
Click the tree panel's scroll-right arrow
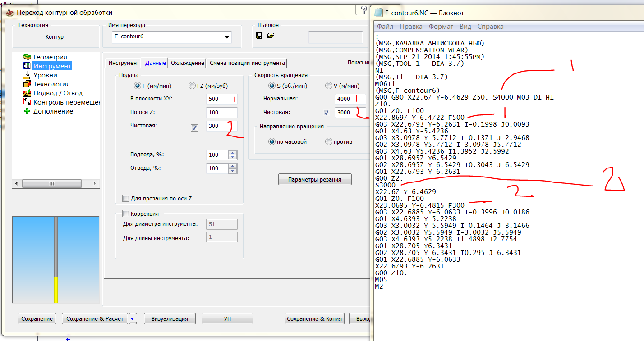point(95,183)
